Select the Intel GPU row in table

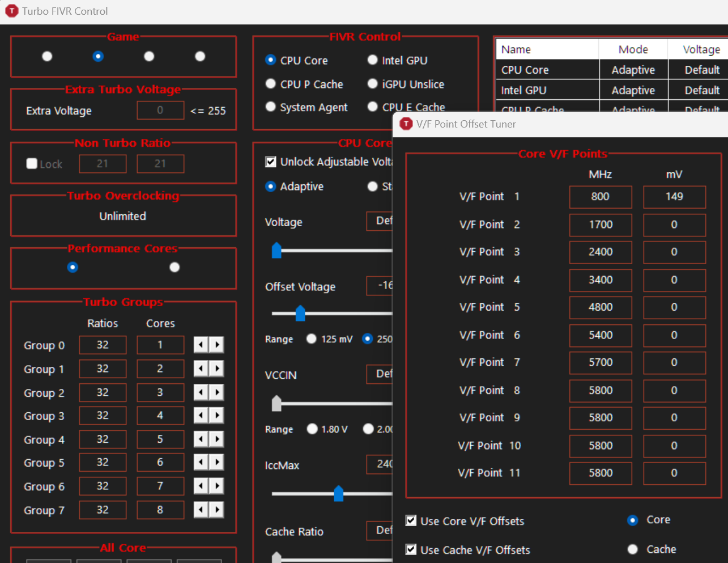(x=612, y=90)
